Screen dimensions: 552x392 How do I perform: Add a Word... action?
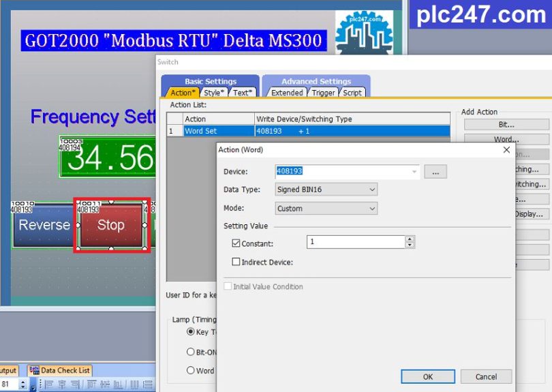click(x=506, y=138)
